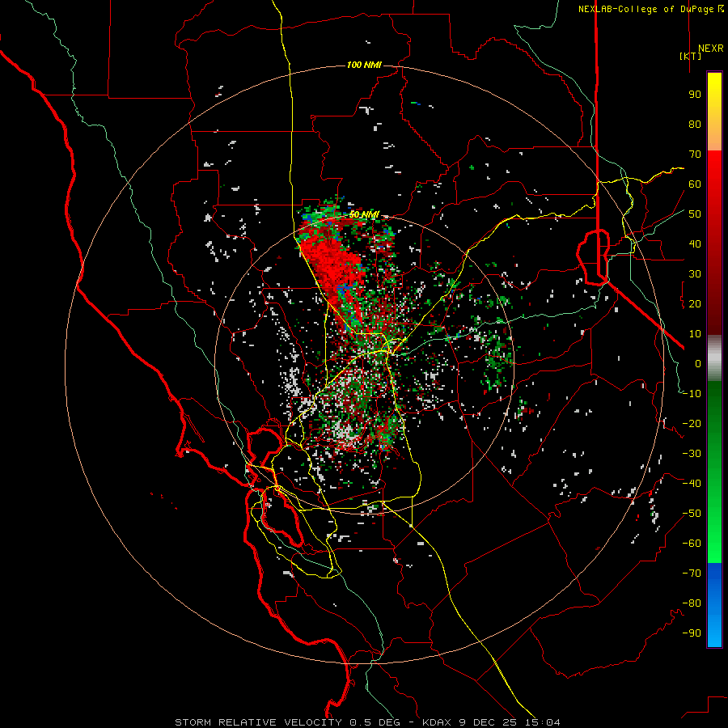This screenshot has height=728, width=728.
Task: Click the -30 knot legend value
Action: pos(692,454)
